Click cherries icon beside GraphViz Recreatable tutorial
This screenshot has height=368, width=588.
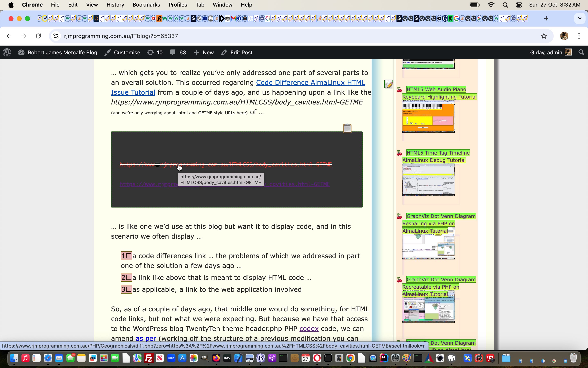pos(399,280)
